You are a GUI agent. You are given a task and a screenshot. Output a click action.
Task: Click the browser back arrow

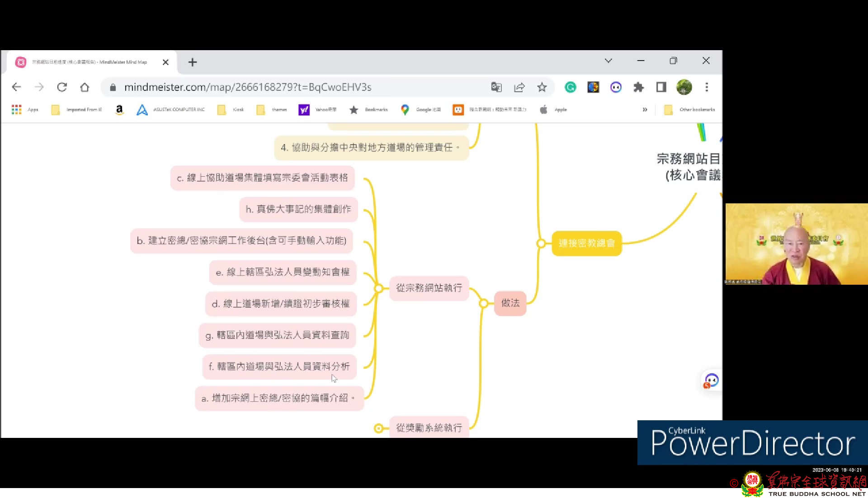coord(17,87)
